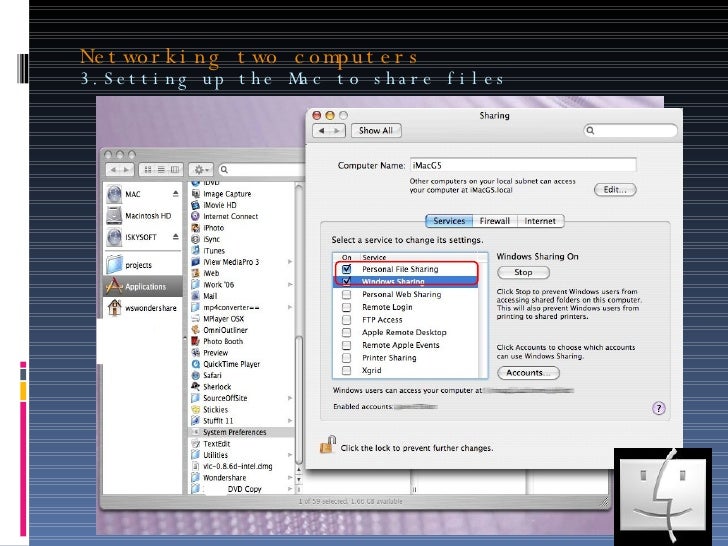Open the Image Capture app icon
Image resolution: width=728 pixels, height=546 pixels.
click(x=196, y=194)
